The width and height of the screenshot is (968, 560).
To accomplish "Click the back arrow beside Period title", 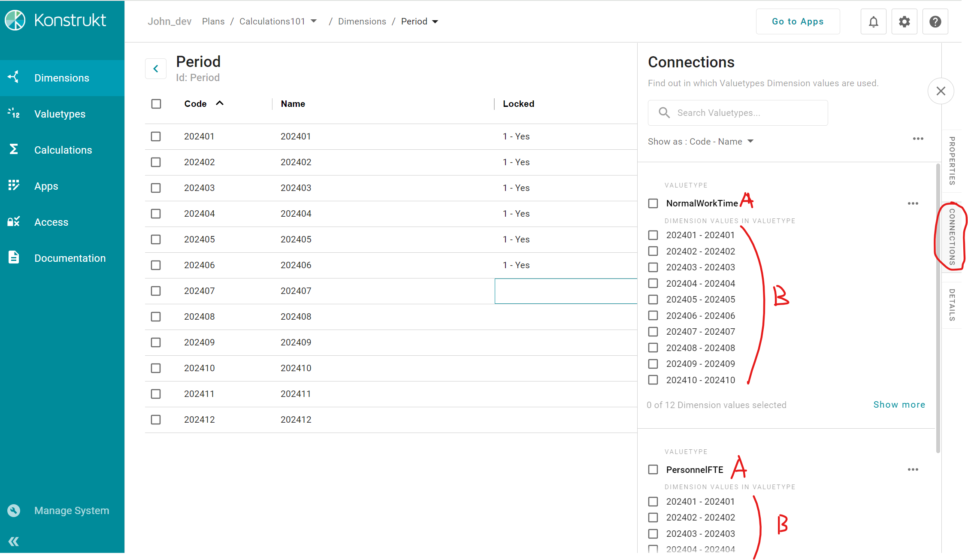I will point(156,69).
